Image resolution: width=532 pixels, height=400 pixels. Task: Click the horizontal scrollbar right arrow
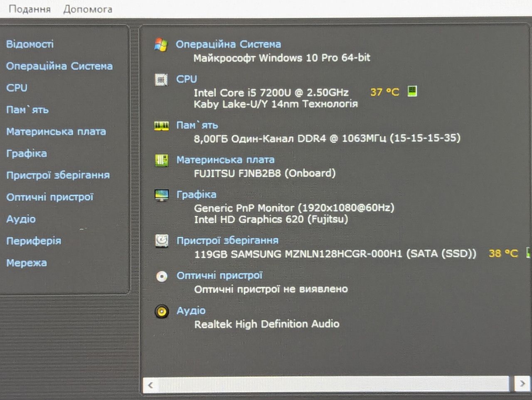[x=522, y=384]
